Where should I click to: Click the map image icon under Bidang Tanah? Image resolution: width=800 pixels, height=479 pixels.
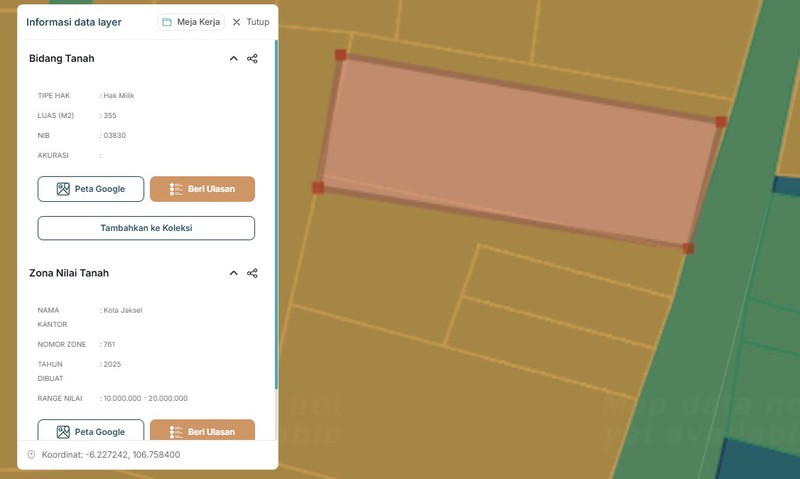(63, 189)
